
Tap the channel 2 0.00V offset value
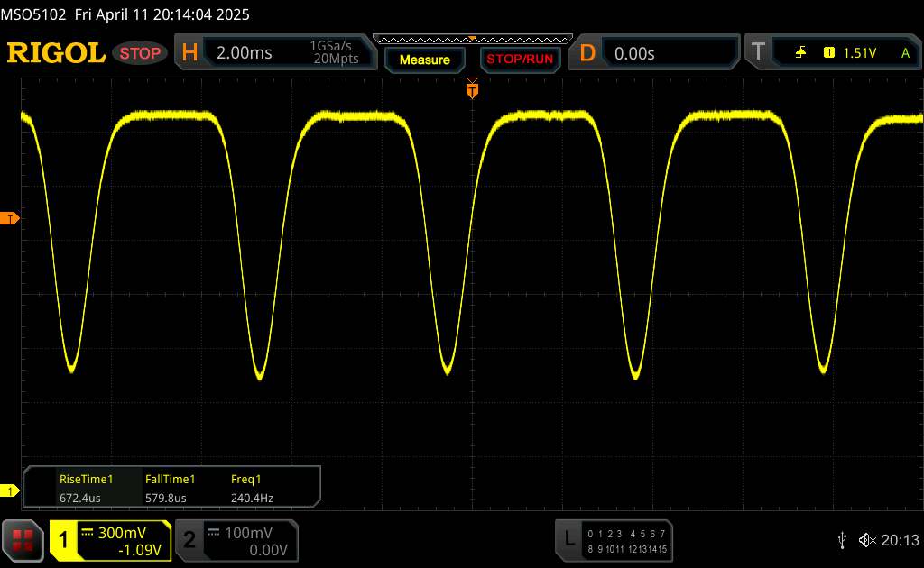coord(268,550)
